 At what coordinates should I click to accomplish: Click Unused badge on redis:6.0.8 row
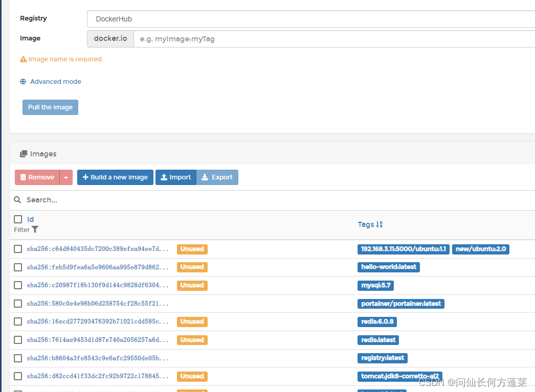tap(192, 322)
